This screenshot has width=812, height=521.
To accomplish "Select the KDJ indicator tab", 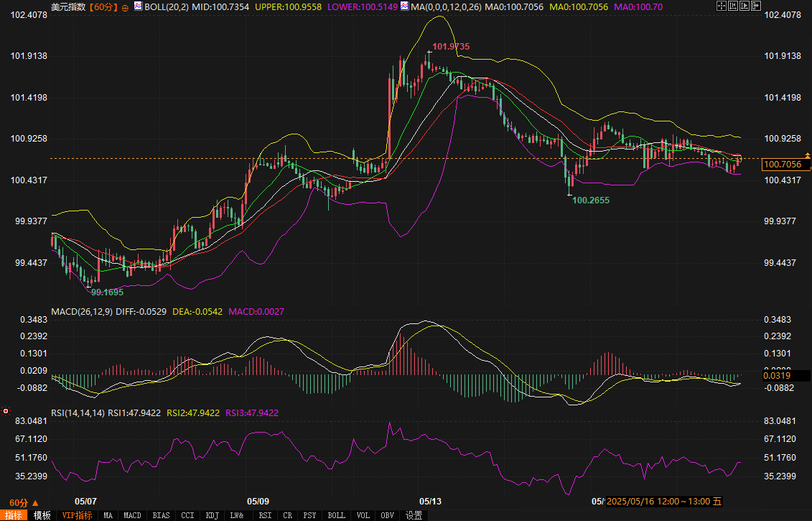I will click(x=213, y=515).
